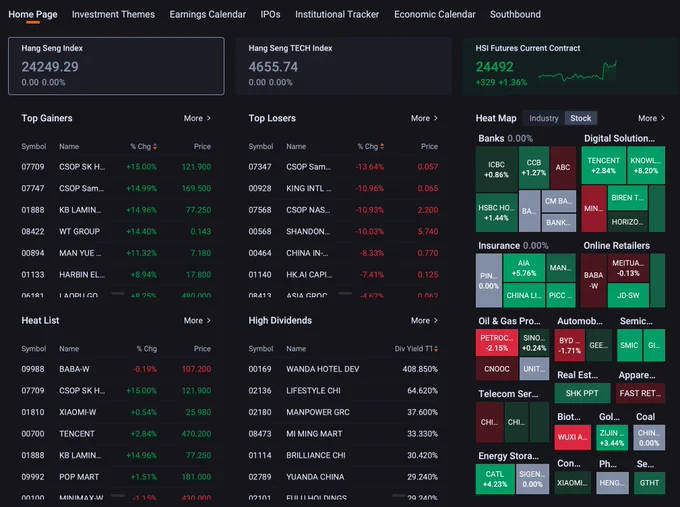This screenshot has height=507, width=680.
Task: Click Price header in Top Gainers
Action: tap(202, 147)
